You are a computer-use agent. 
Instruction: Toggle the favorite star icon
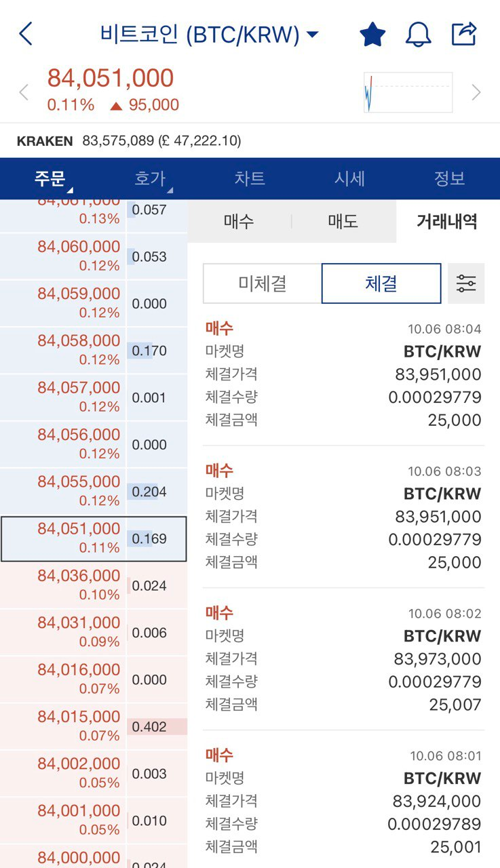372,34
